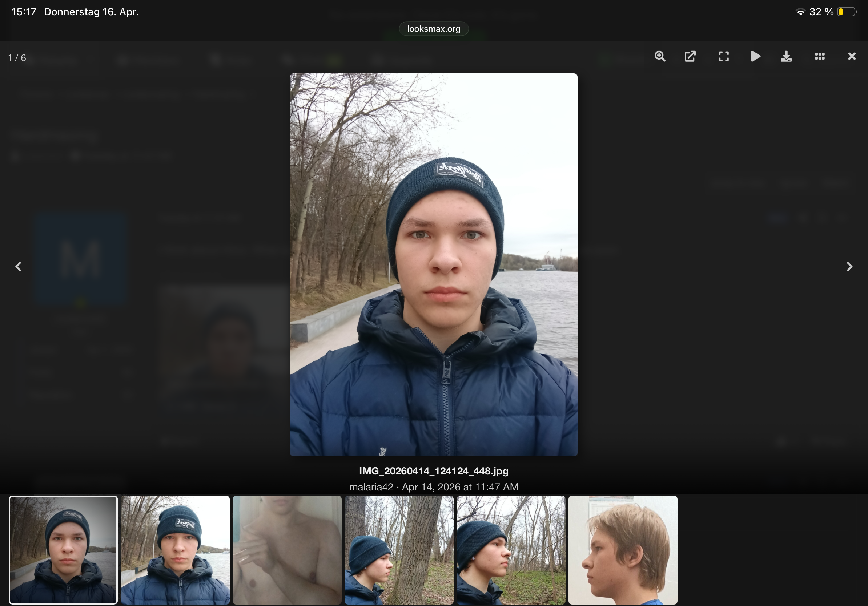The width and height of the screenshot is (868, 606).
Task: Close the image lightbox
Action: (852, 56)
